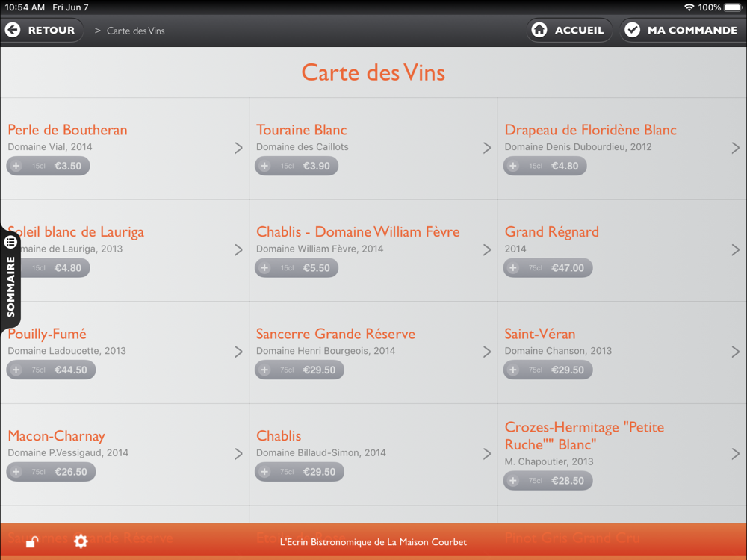
Task: Expand Sancerre Grande Réserve chevron
Action: tap(487, 352)
